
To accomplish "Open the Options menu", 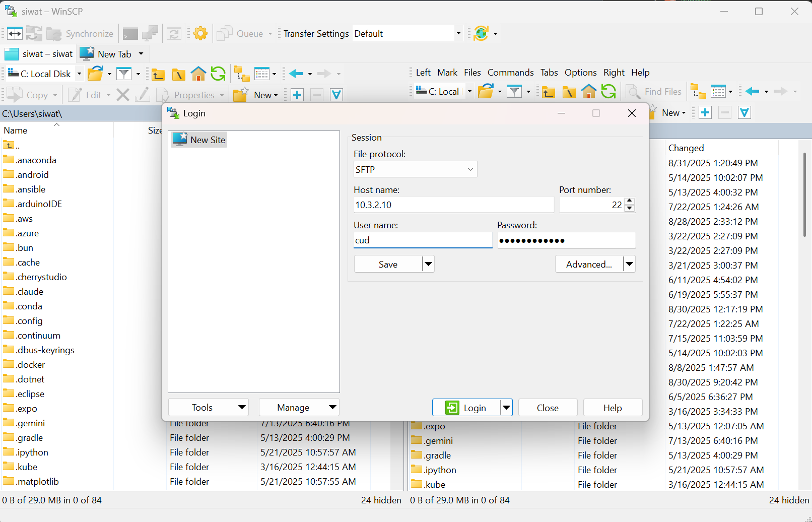I will click(580, 73).
